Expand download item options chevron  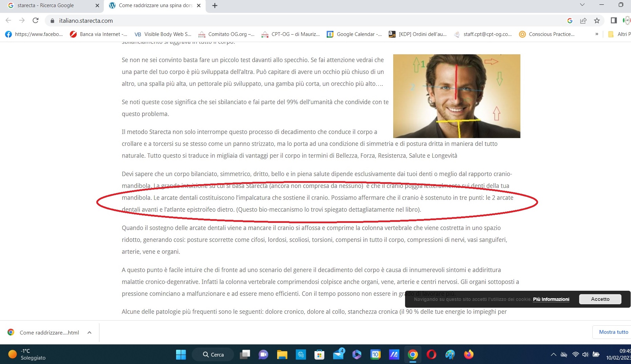pos(89,332)
